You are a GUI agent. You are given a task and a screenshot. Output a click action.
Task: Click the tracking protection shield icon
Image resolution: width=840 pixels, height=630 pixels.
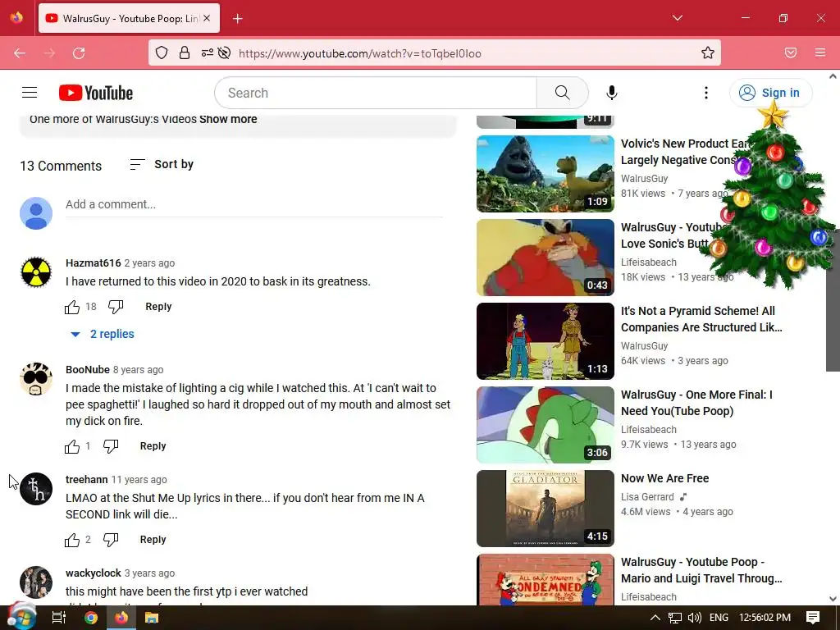(x=162, y=53)
